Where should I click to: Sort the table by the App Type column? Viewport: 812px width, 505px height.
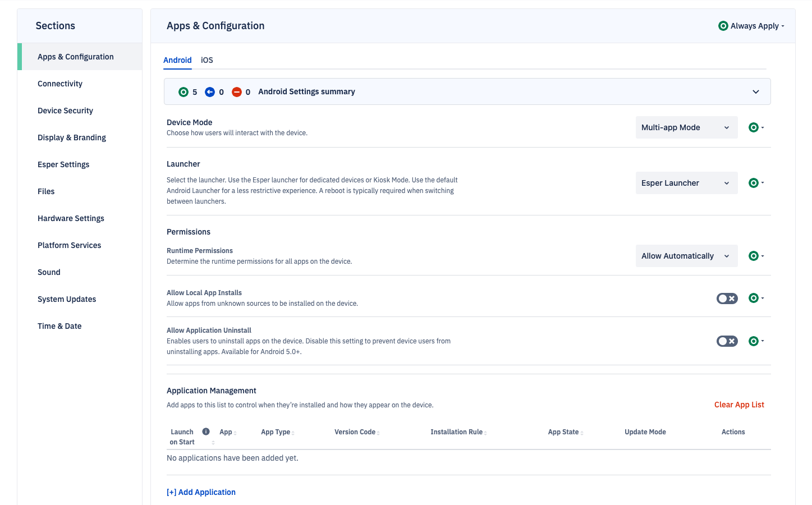click(x=277, y=431)
